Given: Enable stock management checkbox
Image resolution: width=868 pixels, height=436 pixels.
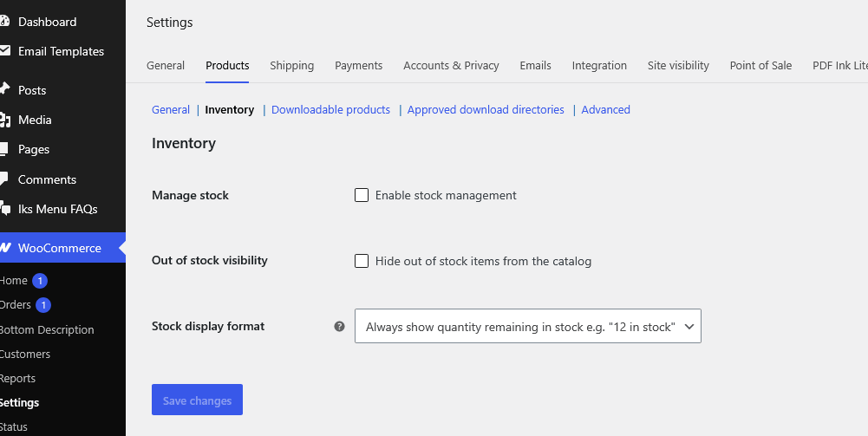Looking at the screenshot, I should point(362,195).
